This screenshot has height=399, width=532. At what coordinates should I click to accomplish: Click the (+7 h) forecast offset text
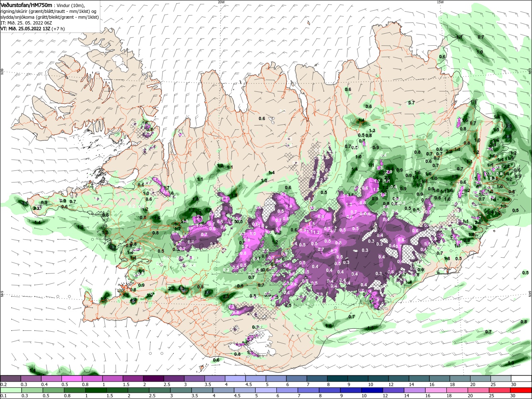pyautogui.click(x=59, y=29)
